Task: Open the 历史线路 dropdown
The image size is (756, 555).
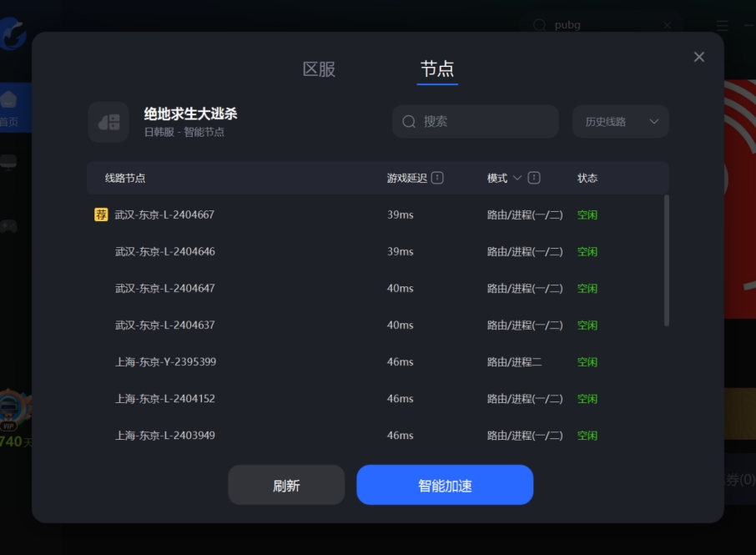Action: click(620, 121)
